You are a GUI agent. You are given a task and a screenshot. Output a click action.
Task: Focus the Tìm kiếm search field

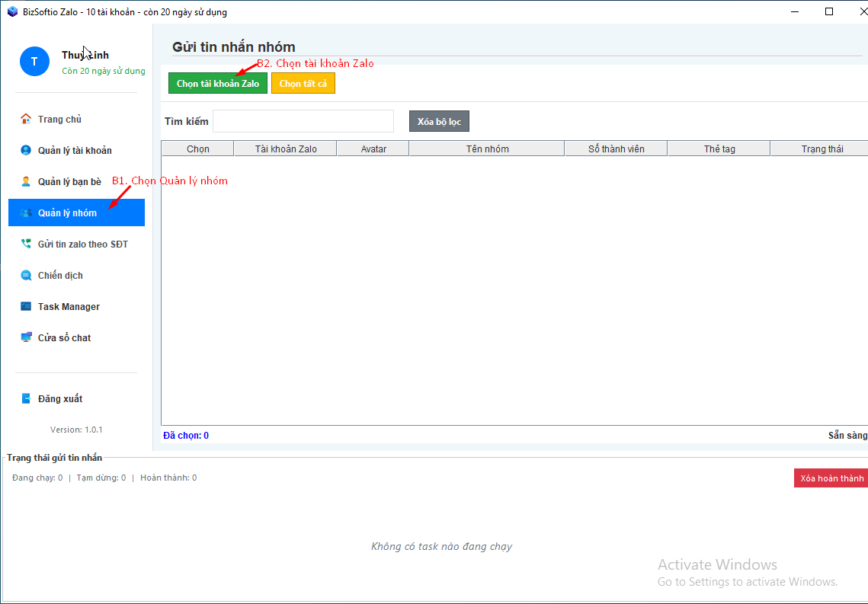pyautogui.click(x=303, y=121)
